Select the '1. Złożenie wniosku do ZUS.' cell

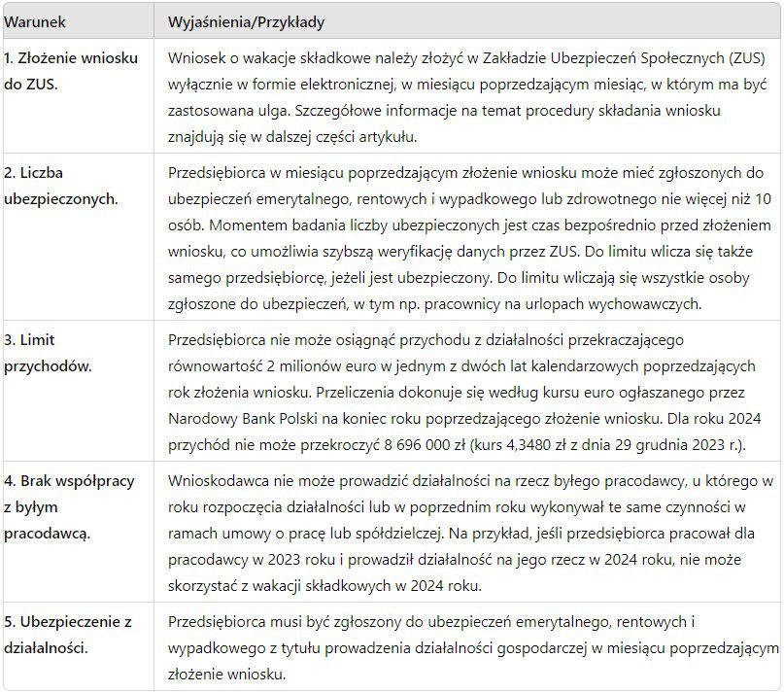click(79, 96)
